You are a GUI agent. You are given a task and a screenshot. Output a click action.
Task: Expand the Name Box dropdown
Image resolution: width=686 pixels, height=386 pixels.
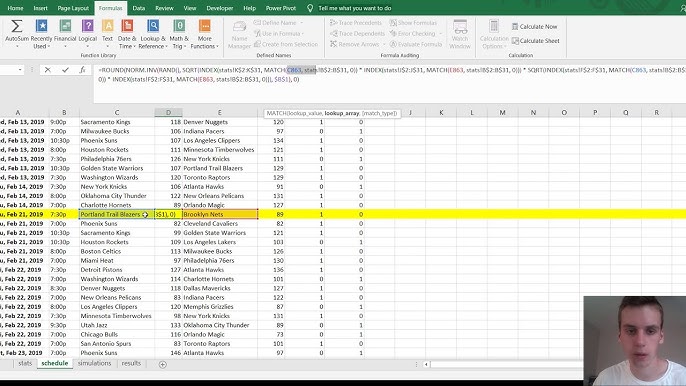pyautogui.click(x=20, y=70)
